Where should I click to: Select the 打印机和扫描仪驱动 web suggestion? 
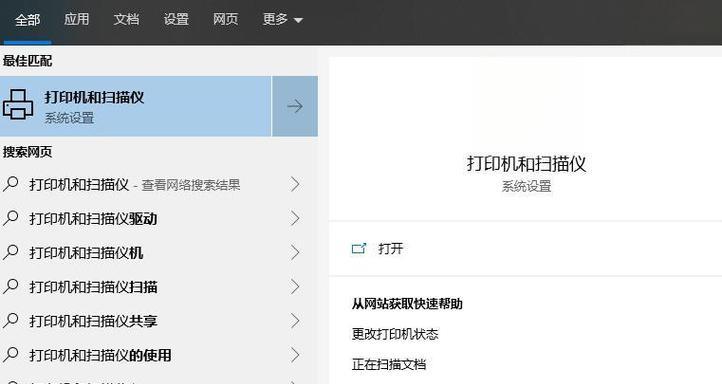coord(158,219)
